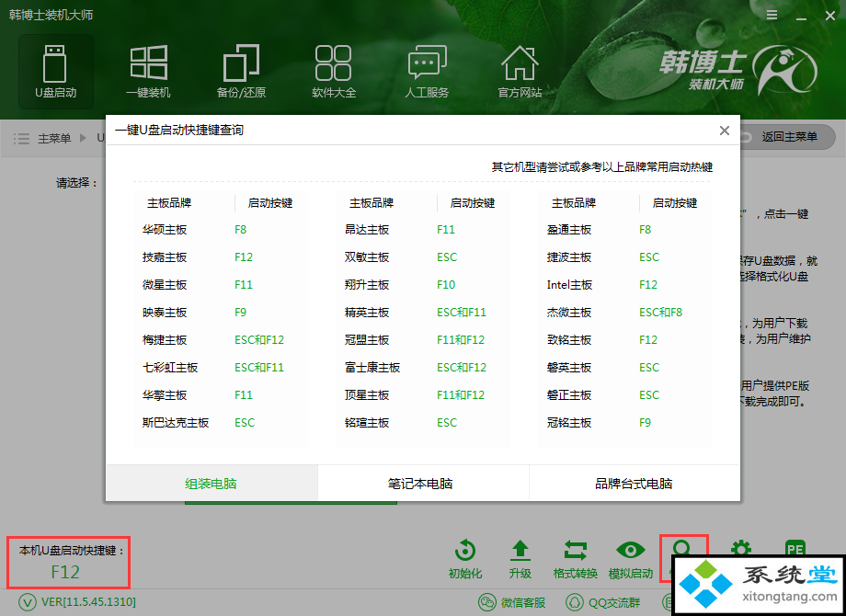Select the 华擎主板 entry
This screenshot has height=616, width=846.
pos(165,394)
